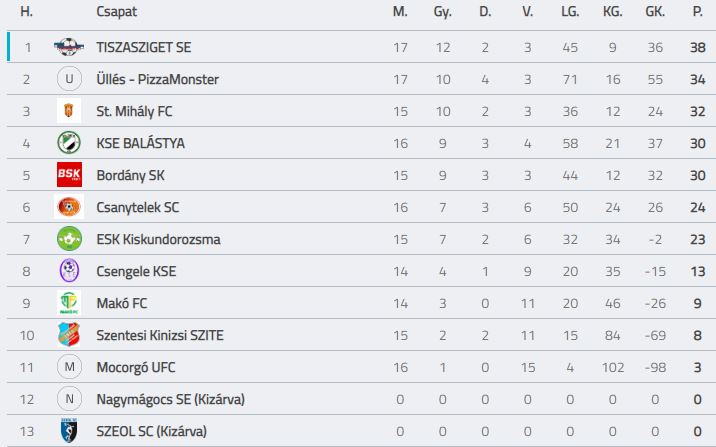This screenshot has width=716, height=447.
Task: Click the Makó FC green logo
Action: pos(69,303)
